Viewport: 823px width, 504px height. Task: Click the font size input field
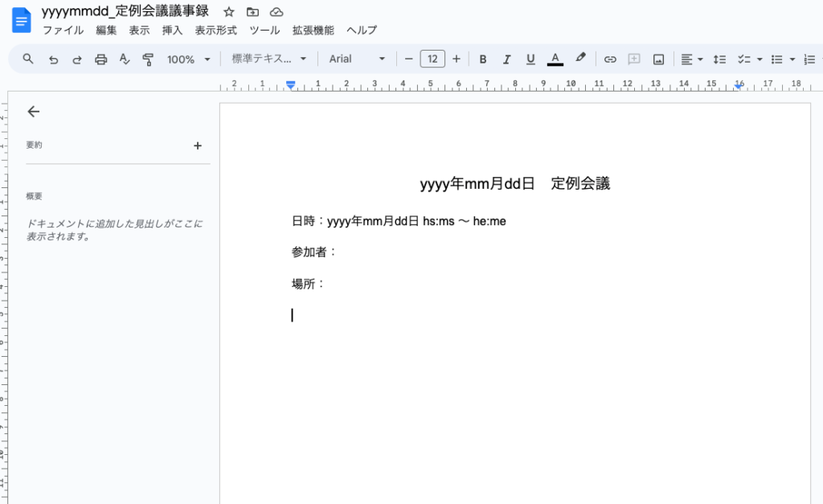point(432,59)
